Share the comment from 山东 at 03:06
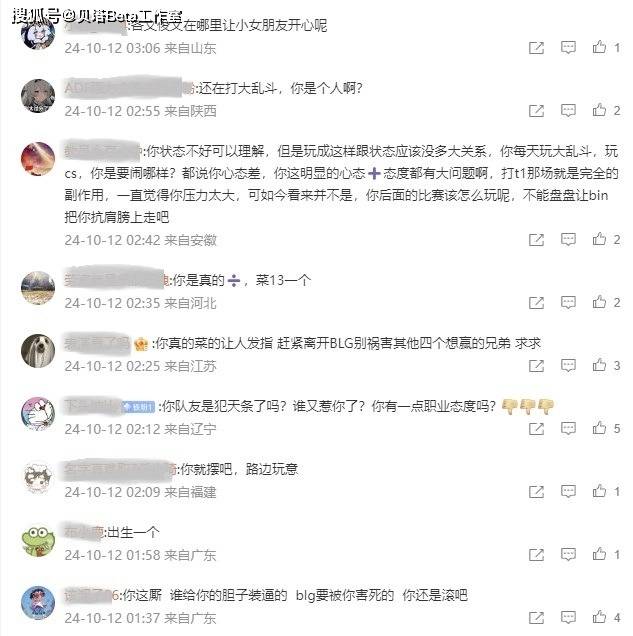 pyautogui.click(x=536, y=48)
